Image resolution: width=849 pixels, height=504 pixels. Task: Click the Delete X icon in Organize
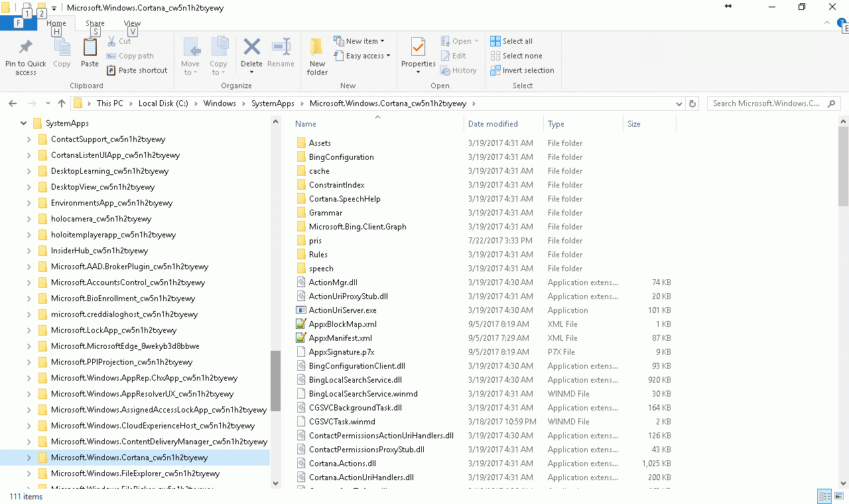[251, 47]
